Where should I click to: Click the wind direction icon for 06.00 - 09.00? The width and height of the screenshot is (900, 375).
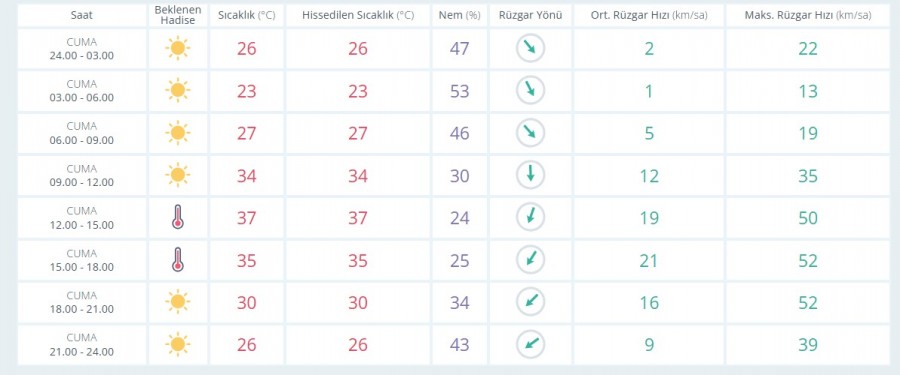(x=530, y=133)
